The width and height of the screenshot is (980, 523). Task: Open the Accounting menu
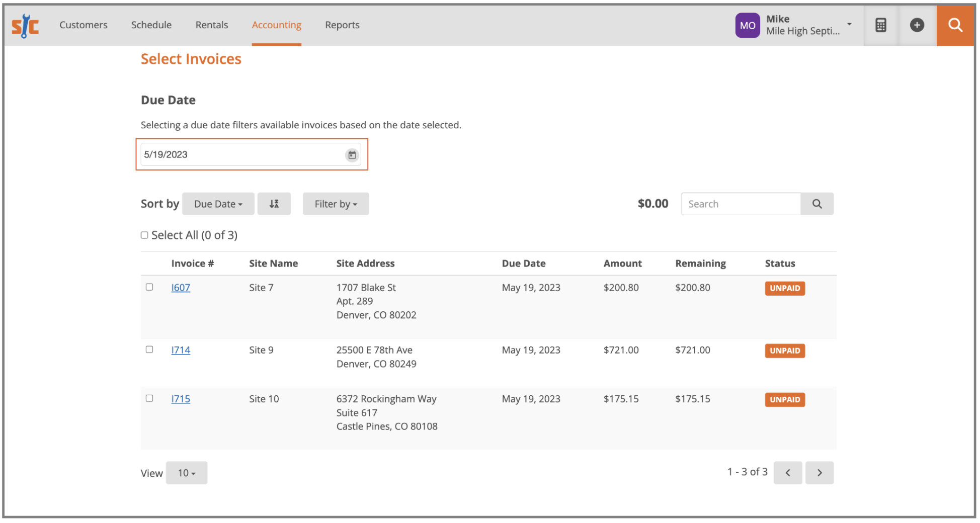(277, 25)
